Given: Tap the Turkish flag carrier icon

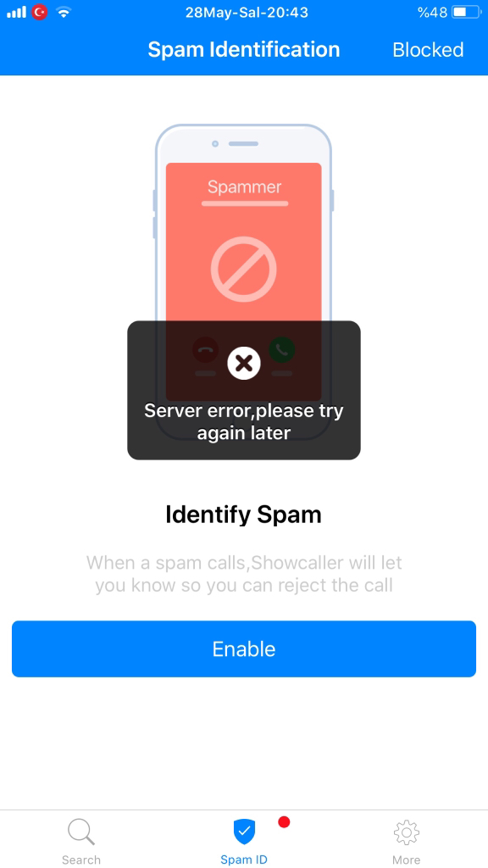Looking at the screenshot, I should click(x=39, y=12).
